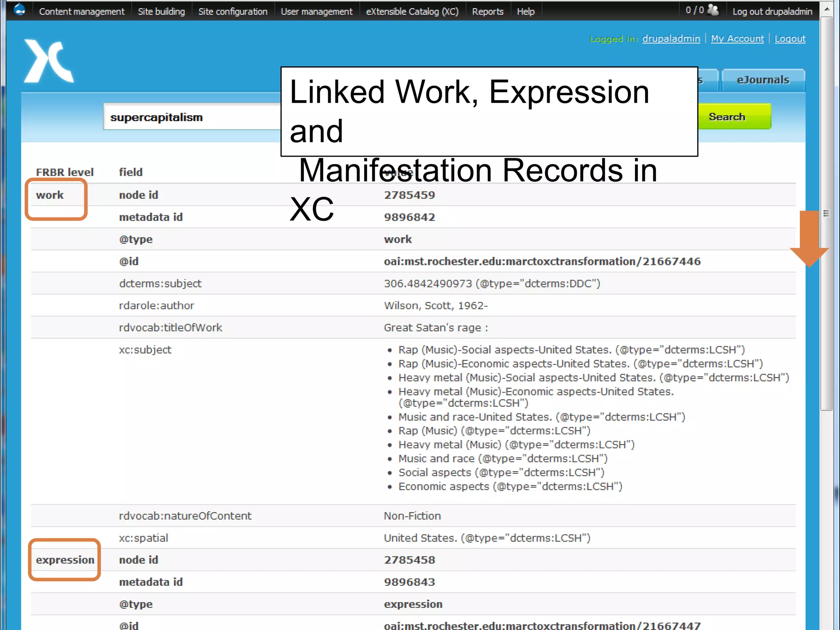840x630 pixels.
Task: Select expression node id value 2785458
Action: coord(409,560)
